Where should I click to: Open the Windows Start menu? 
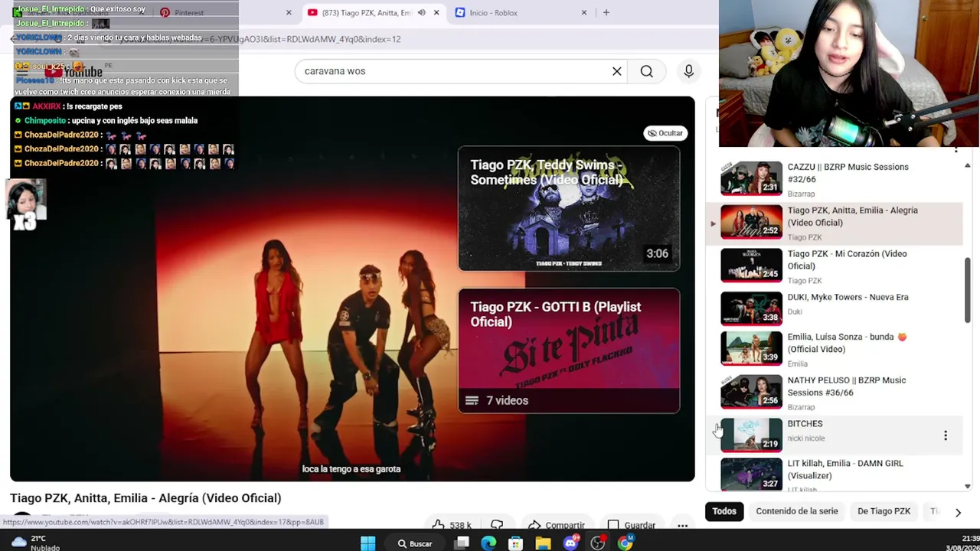coord(368,543)
